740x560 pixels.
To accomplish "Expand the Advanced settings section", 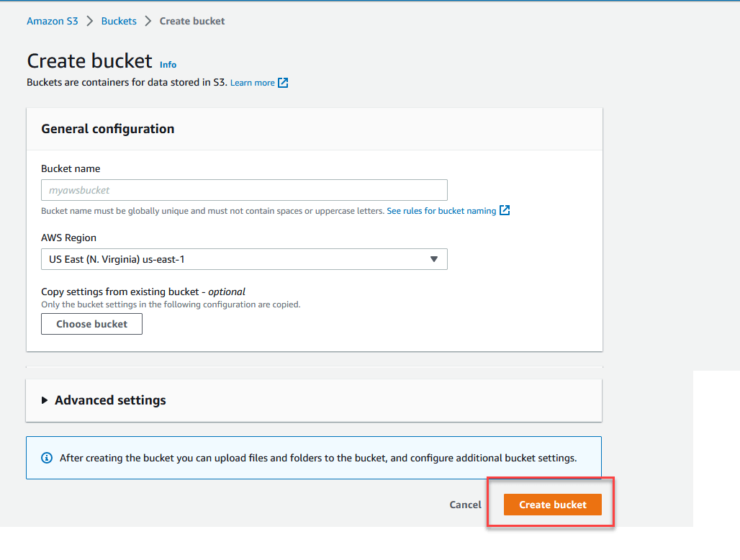I will click(x=110, y=400).
